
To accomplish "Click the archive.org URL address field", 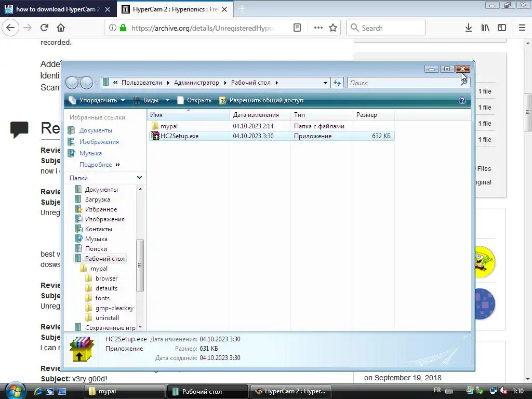I will pos(202,28).
